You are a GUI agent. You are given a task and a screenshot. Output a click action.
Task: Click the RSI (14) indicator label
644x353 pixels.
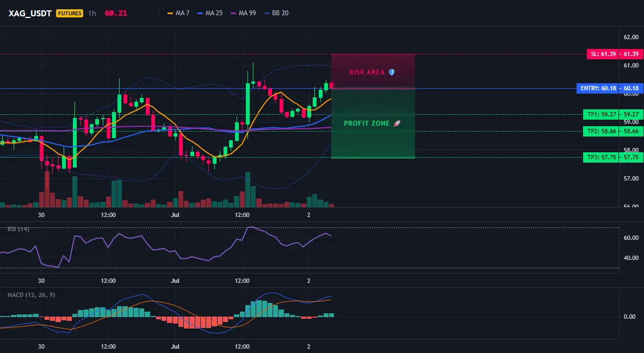18,229
